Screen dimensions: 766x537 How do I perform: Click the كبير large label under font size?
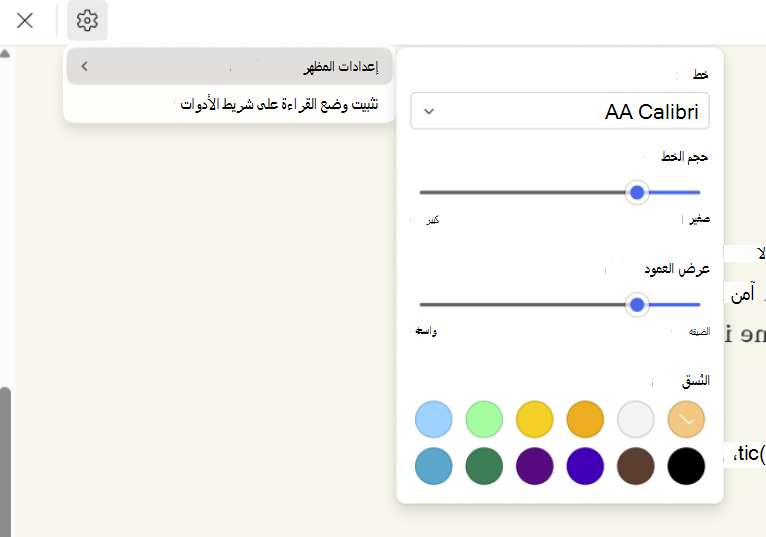[x=433, y=220]
